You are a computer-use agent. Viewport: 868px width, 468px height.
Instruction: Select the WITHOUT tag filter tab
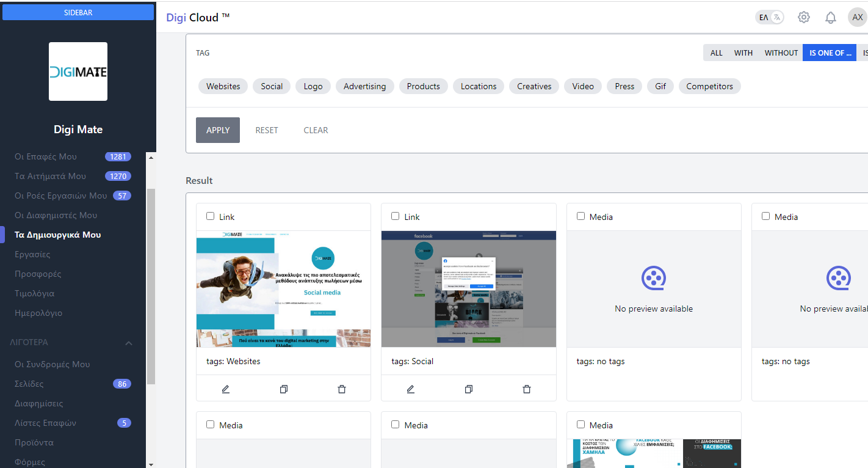coord(781,53)
